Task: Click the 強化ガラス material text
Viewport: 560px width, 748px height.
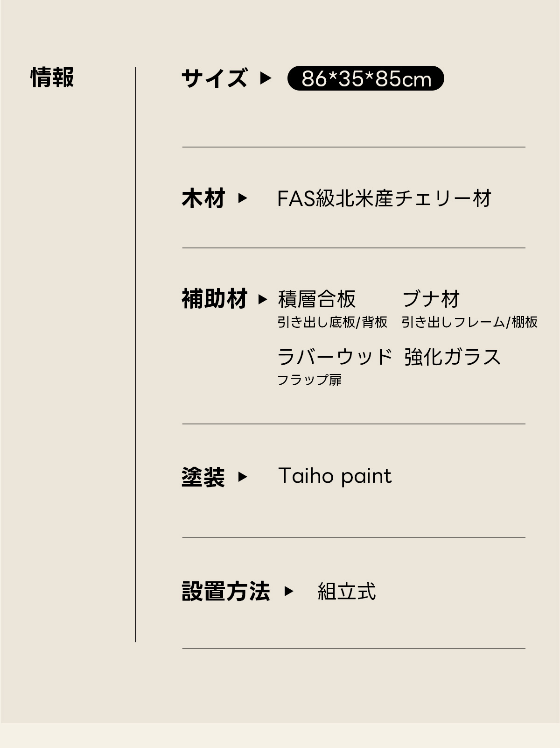Action: pyautogui.click(x=452, y=357)
